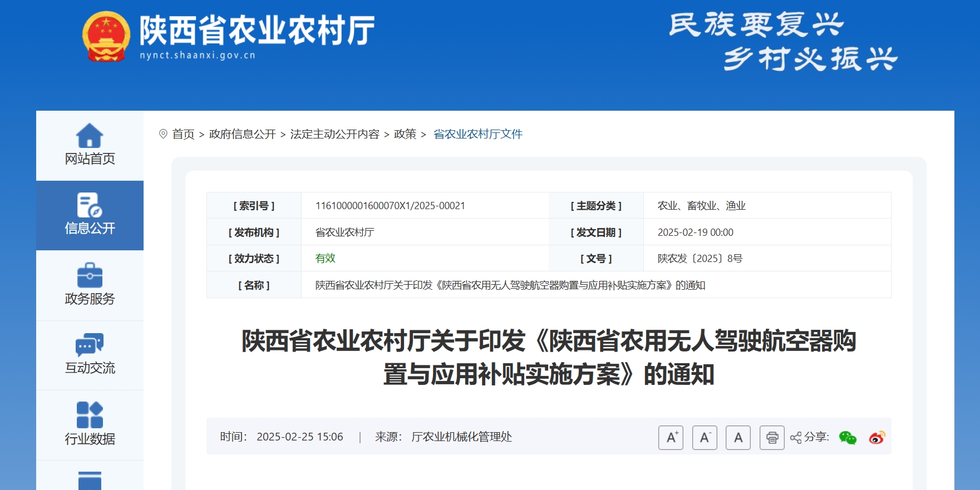The width and height of the screenshot is (980, 490).
Task: Increase font size with A+ button
Action: tap(671, 438)
